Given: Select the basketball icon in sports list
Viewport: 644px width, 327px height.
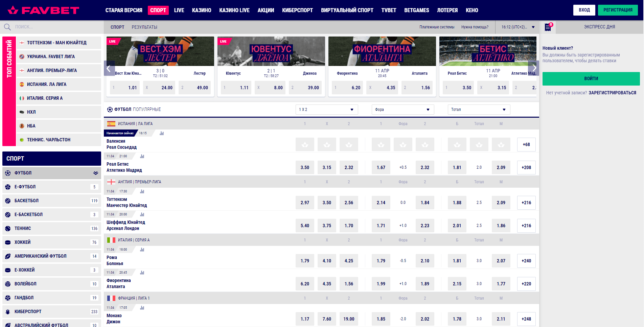Looking at the screenshot, I should pyautogui.click(x=8, y=201).
